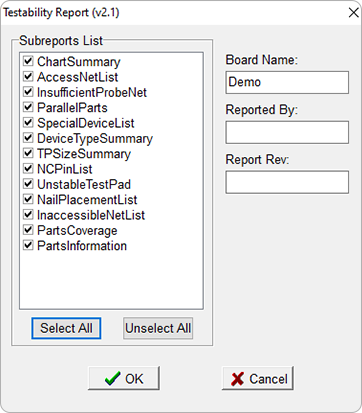
Task: Uncheck InaccessibleNetList in the list
Action: tap(28, 214)
